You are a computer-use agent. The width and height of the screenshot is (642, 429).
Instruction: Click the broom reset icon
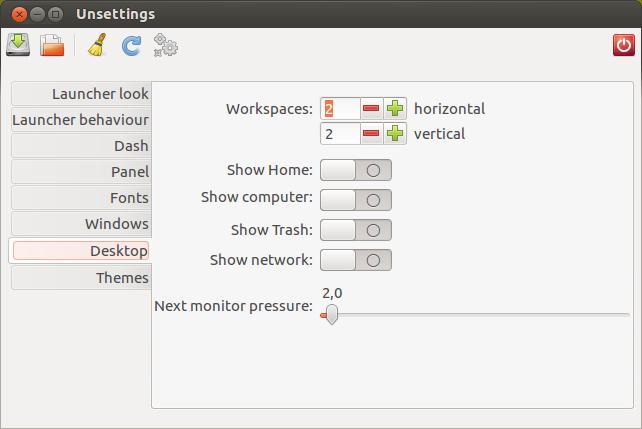(97, 45)
